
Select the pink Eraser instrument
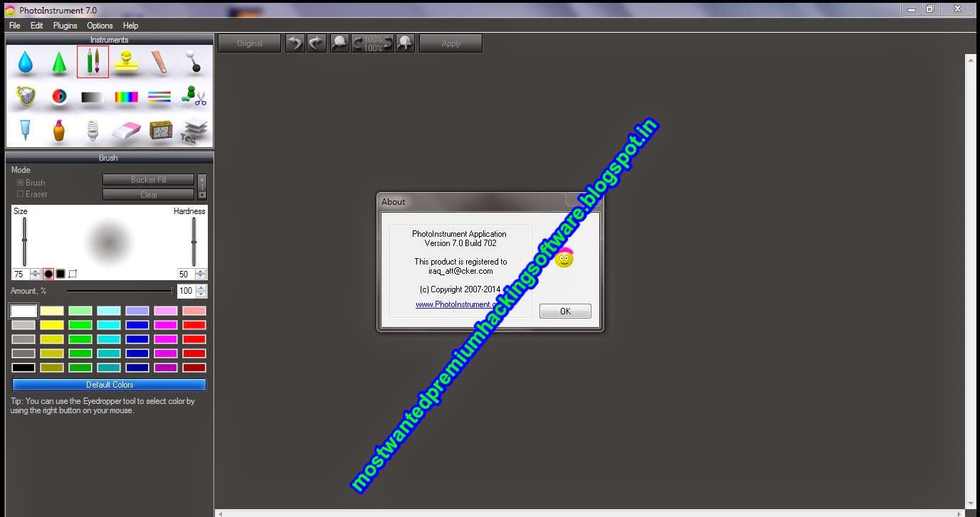pos(127,131)
